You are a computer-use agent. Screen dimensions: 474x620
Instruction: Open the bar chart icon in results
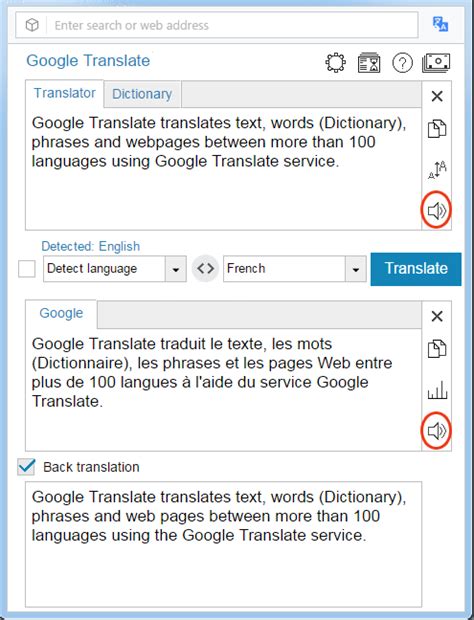click(437, 390)
